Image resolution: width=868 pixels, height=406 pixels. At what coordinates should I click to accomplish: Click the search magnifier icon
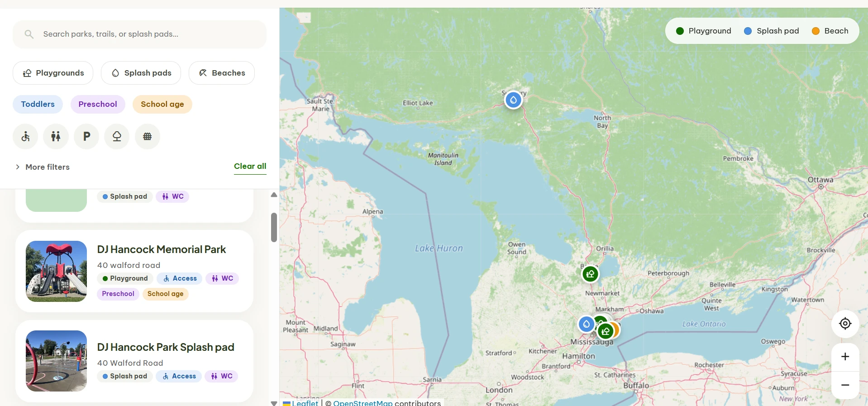click(29, 34)
